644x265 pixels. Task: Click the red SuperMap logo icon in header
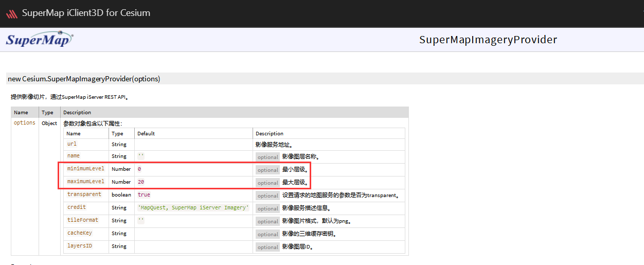tap(11, 14)
